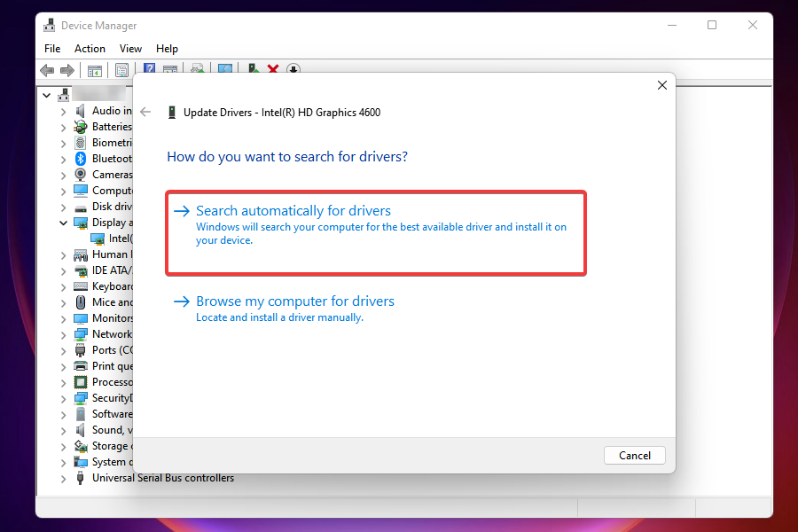798x532 pixels.
Task: Choose Search automatically for drivers
Action: pos(376,233)
